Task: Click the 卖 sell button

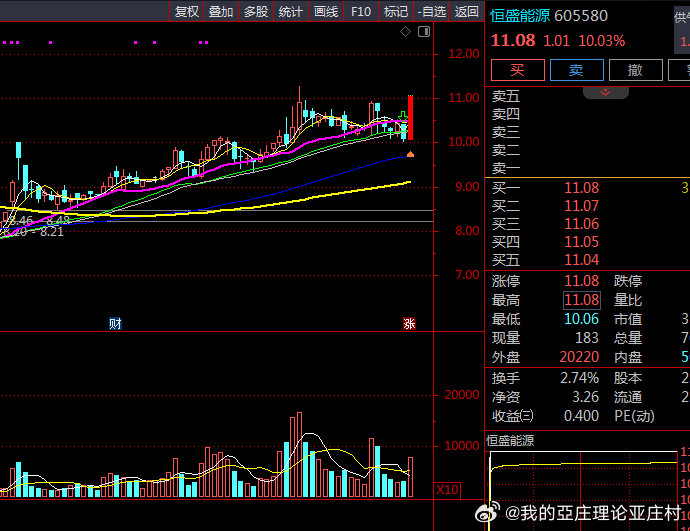Action: pyautogui.click(x=576, y=69)
